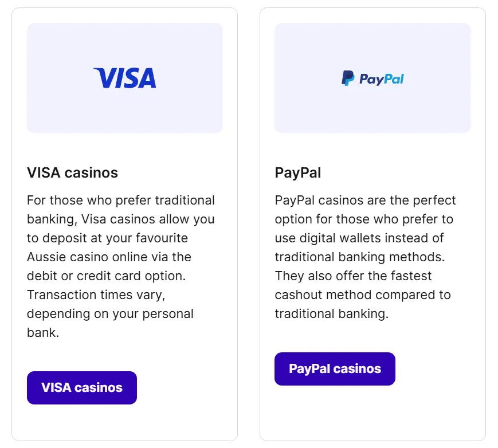
Task: Click 'cashout method compared to' text
Action: click(x=362, y=294)
